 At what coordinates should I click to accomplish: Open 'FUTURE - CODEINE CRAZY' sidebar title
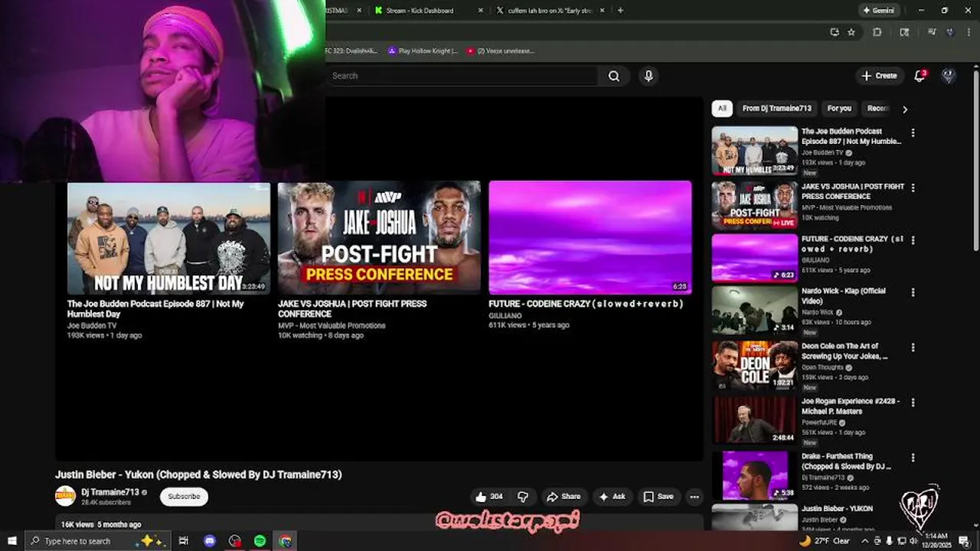pyautogui.click(x=852, y=243)
